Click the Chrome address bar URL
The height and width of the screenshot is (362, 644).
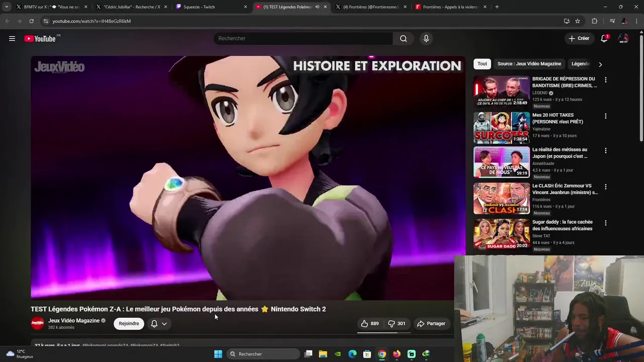[x=92, y=21]
